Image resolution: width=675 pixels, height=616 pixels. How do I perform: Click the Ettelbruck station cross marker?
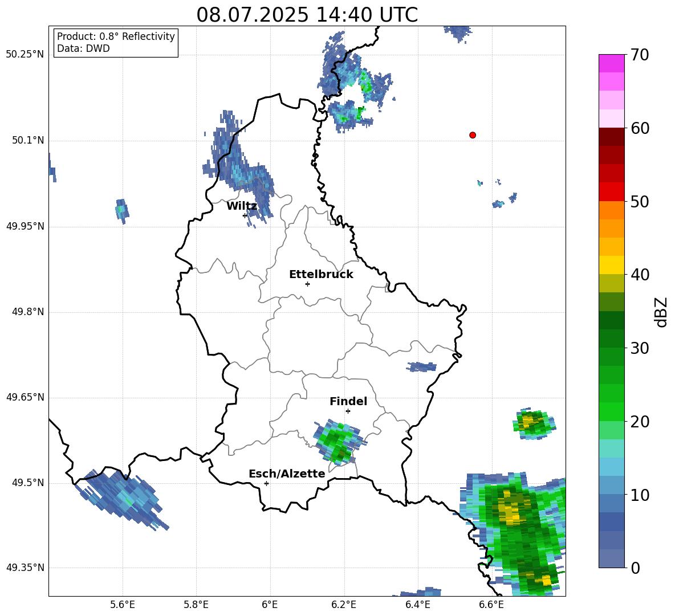click(x=307, y=284)
